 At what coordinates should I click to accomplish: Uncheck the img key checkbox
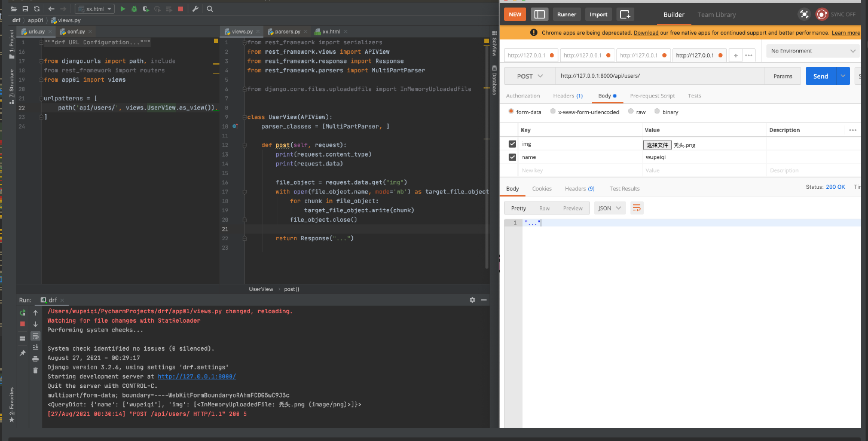(x=512, y=144)
